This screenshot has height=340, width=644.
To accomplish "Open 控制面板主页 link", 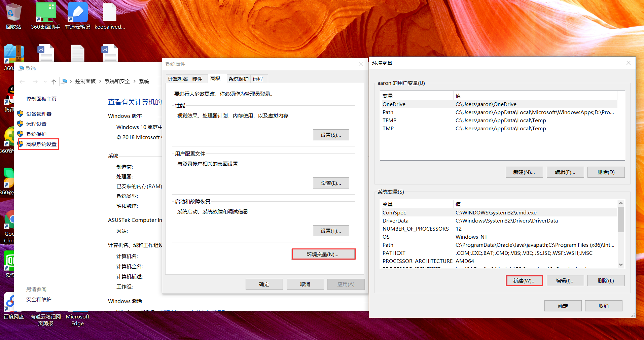I will (41, 99).
